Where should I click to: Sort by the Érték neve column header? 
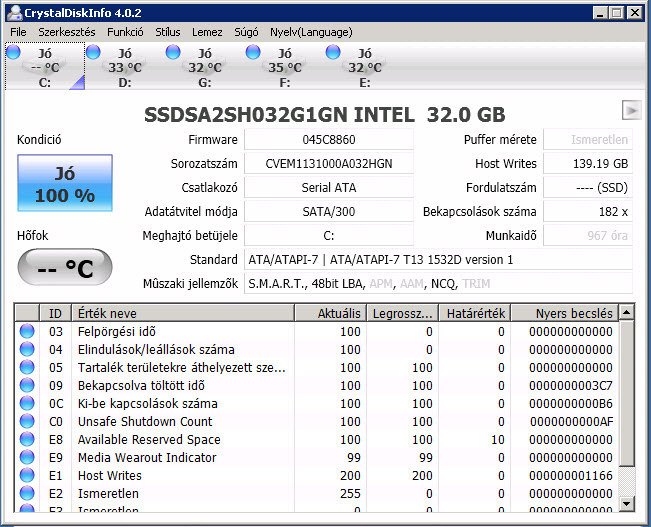[183, 313]
